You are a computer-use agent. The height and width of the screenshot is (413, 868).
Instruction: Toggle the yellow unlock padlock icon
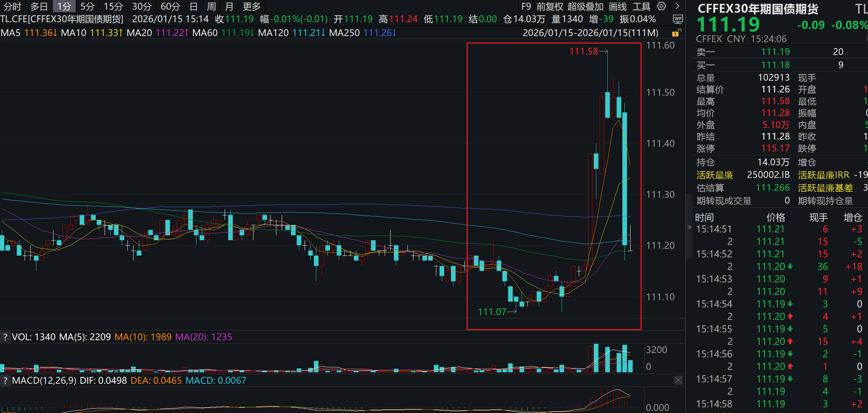pyautogui.click(x=676, y=33)
